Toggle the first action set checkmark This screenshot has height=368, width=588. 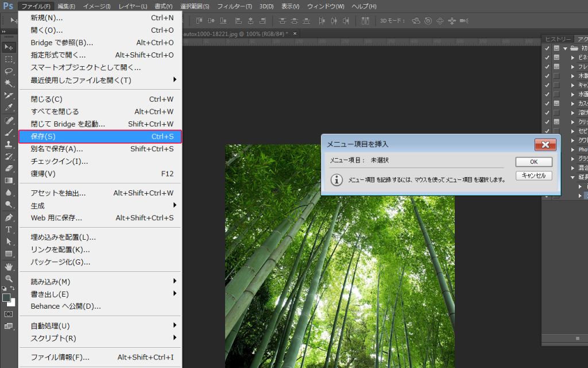click(547, 48)
